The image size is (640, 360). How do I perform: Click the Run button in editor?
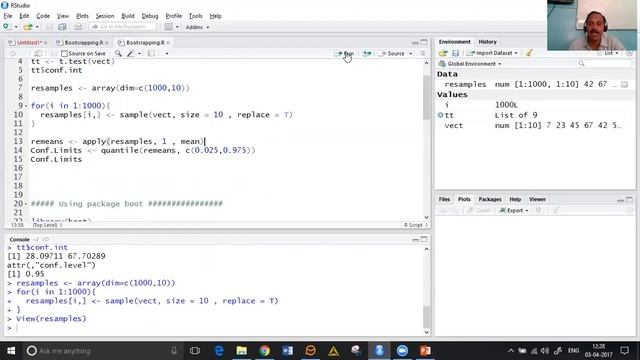pyautogui.click(x=344, y=53)
